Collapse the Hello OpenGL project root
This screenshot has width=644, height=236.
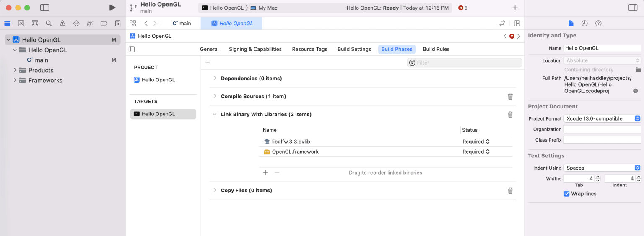coord(8,40)
